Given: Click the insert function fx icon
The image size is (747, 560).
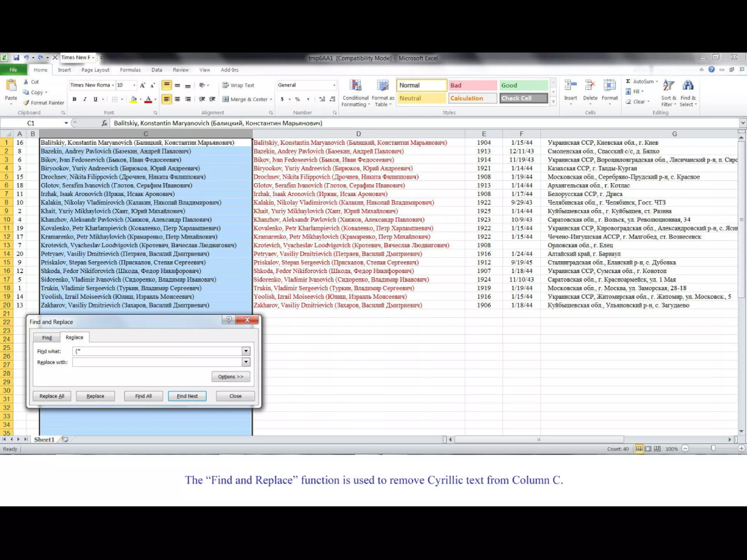Looking at the screenshot, I should (104, 123).
